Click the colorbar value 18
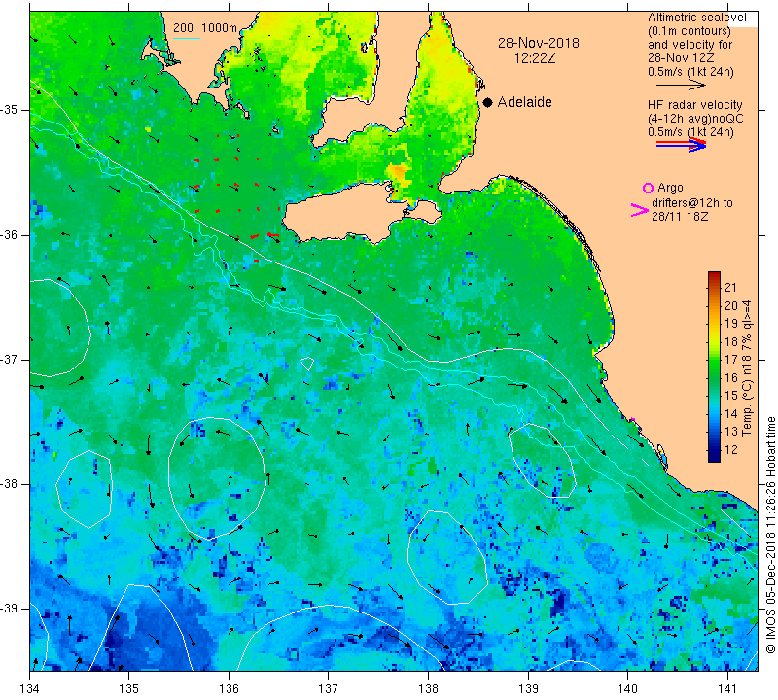Image resolution: width=778 pixels, height=700 pixels. tap(731, 341)
